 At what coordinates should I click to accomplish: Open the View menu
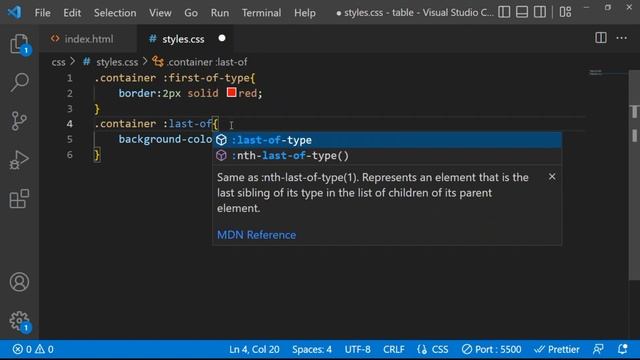pyautogui.click(x=160, y=13)
